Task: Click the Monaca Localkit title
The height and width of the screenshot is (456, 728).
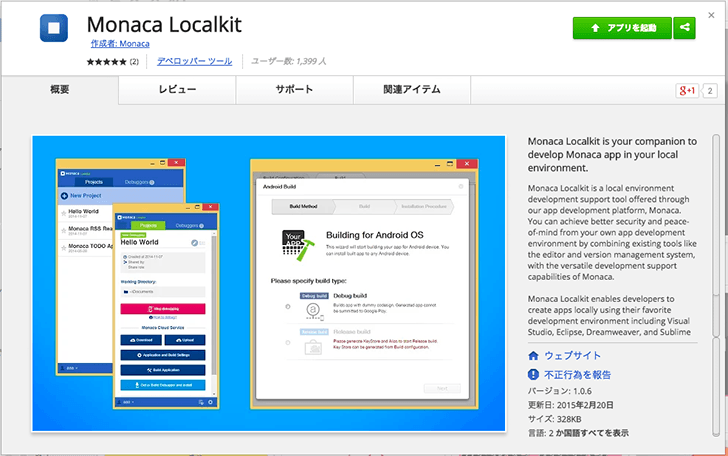Action: [x=164, y=25]
